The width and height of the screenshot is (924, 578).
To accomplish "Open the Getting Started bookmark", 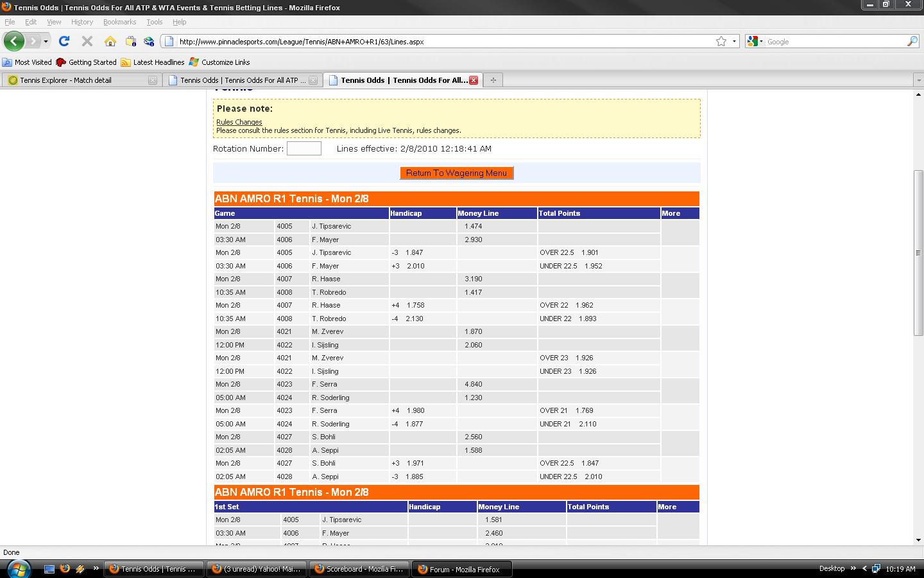I will pos(87,62).
